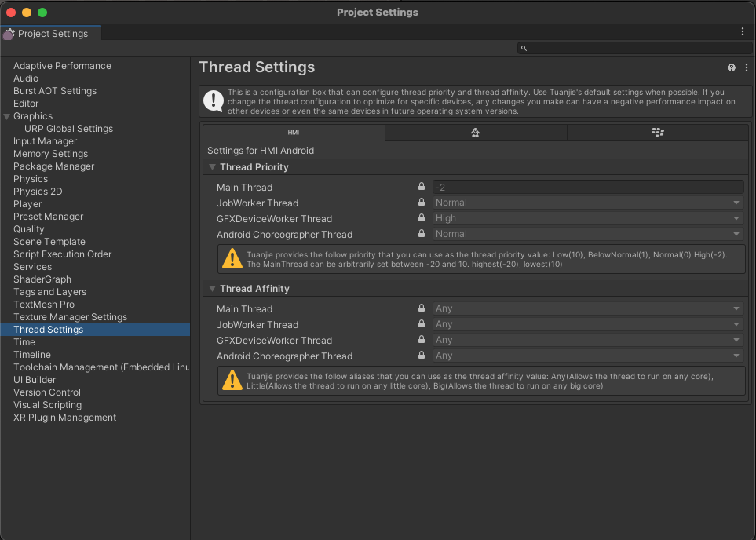Toggle the lock beside JobWorker Thread priority
The image size is (756, 540).
pyautogui.click(x=421, y=202)
